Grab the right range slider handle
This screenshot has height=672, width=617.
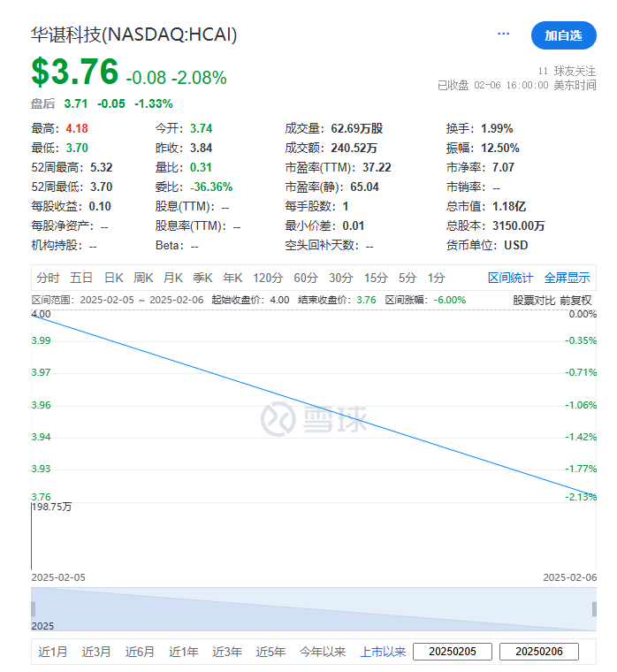pos(594,609)
